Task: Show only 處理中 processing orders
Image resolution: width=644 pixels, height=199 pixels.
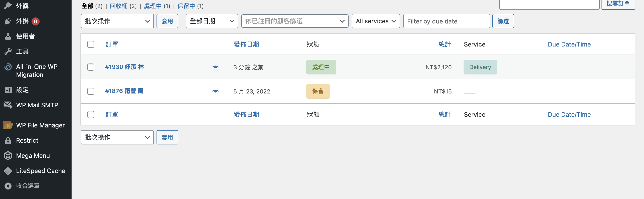Action: 153,6
